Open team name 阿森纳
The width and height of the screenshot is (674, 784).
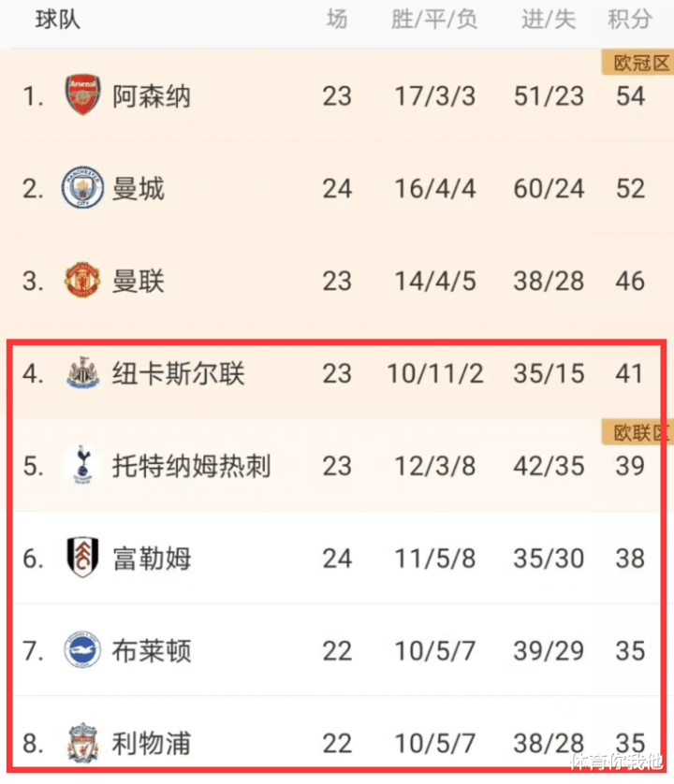(x=151, y=96)
